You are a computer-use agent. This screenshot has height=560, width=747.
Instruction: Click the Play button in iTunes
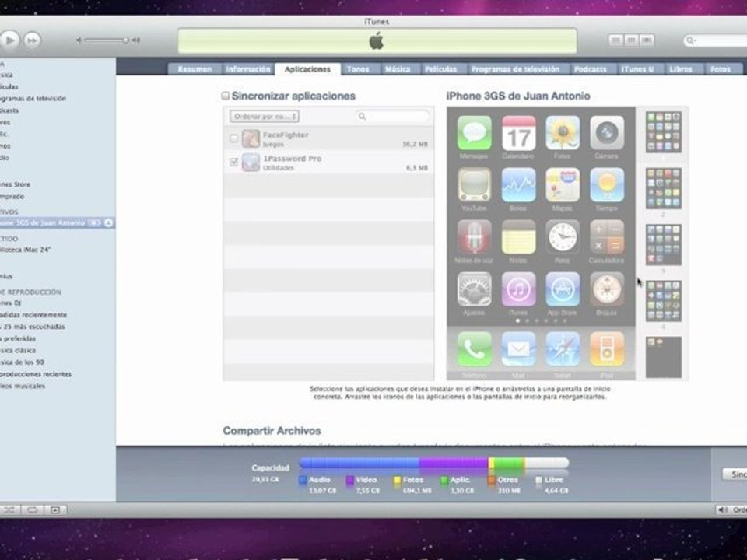(x=9, y=40)
